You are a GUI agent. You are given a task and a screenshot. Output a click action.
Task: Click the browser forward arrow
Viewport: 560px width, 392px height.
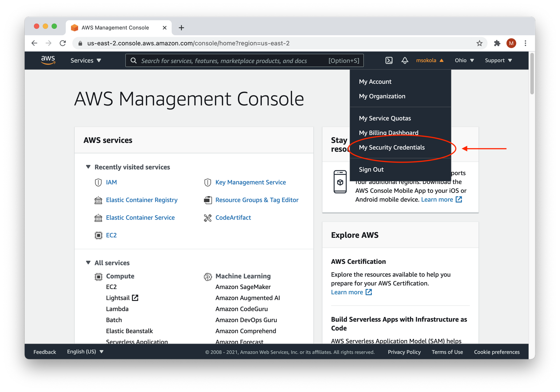coord(48,43)
